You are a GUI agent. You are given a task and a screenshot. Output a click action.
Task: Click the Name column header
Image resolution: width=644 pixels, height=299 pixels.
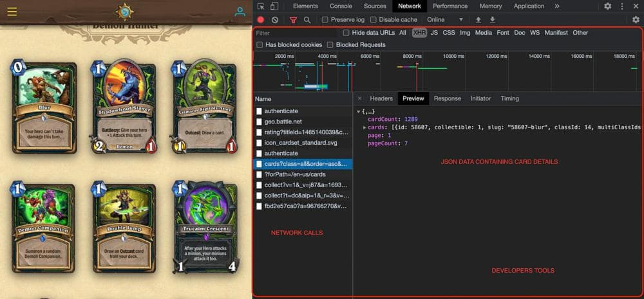click(303, 99)
